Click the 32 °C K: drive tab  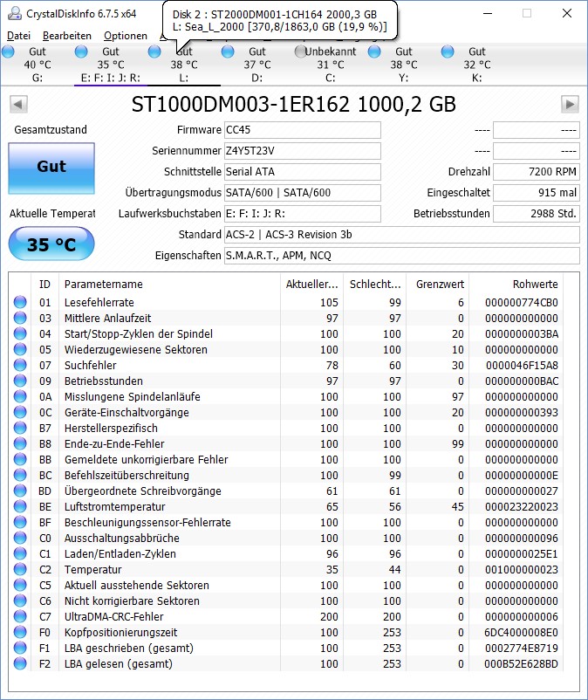click(x=476, y=65)
